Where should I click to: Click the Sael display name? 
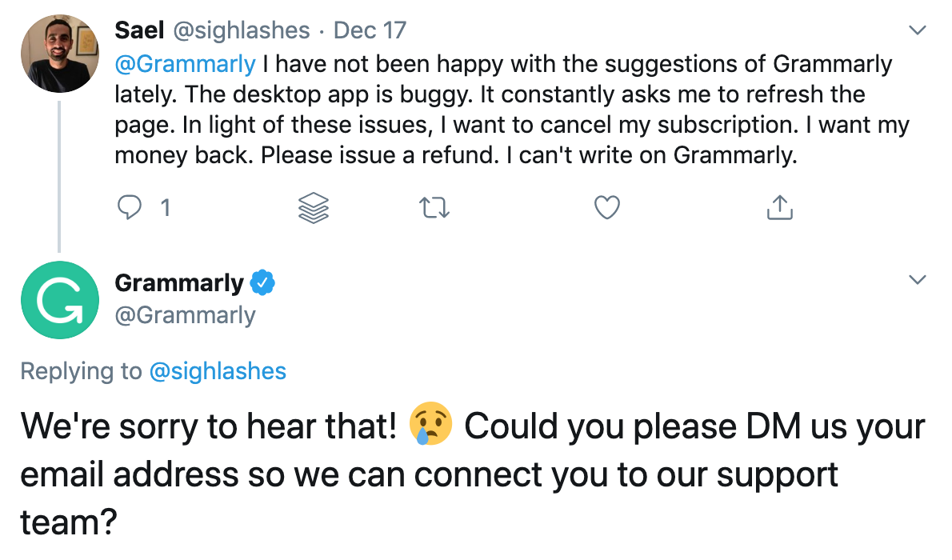pyautogui.click(x=139, y=30)
